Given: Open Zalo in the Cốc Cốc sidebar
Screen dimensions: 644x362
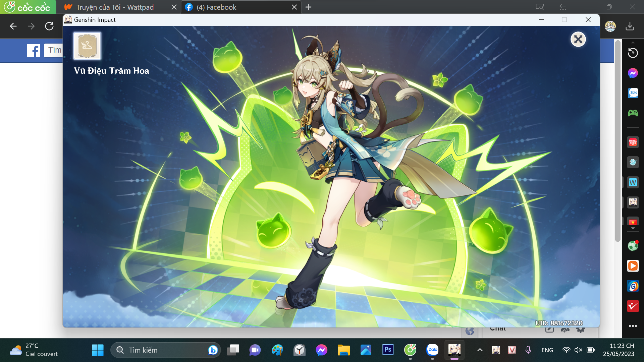Looking at the screenshot, I should click(x=633, y=93).
